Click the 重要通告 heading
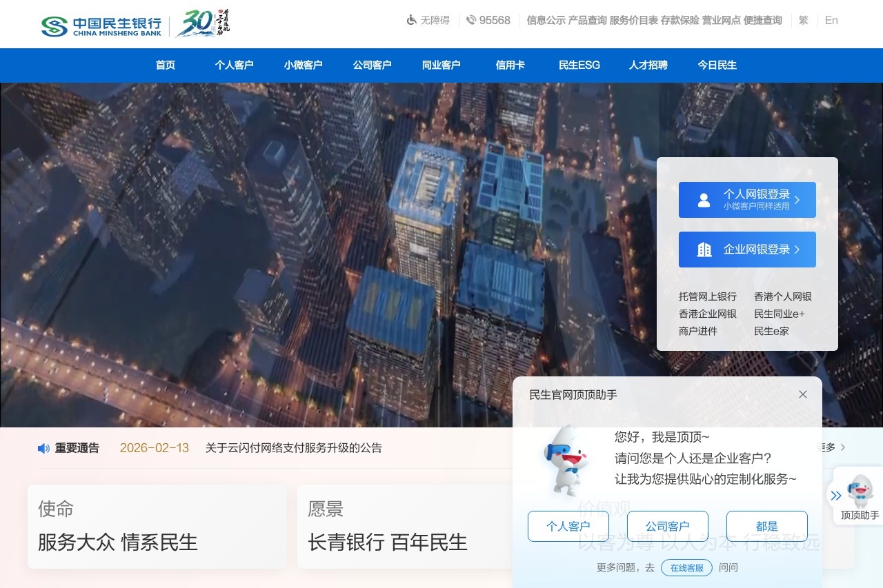Viewport: 883px width, 588px height. coord(77,448)
